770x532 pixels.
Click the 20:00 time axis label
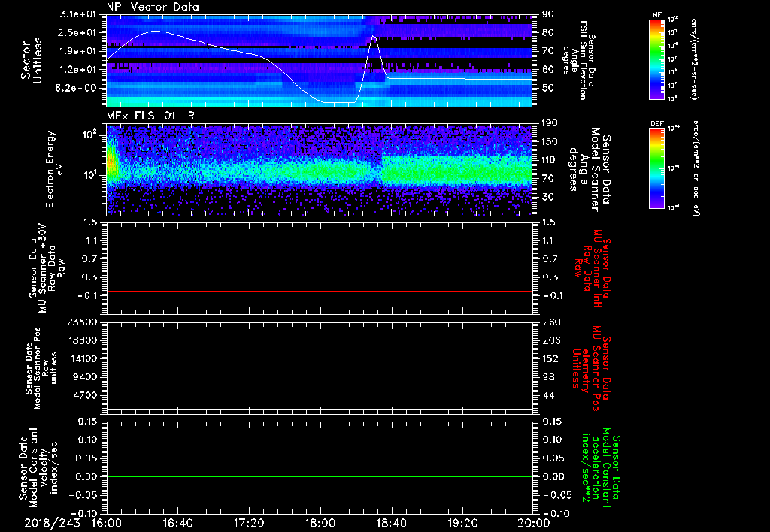tap(533, 523)
